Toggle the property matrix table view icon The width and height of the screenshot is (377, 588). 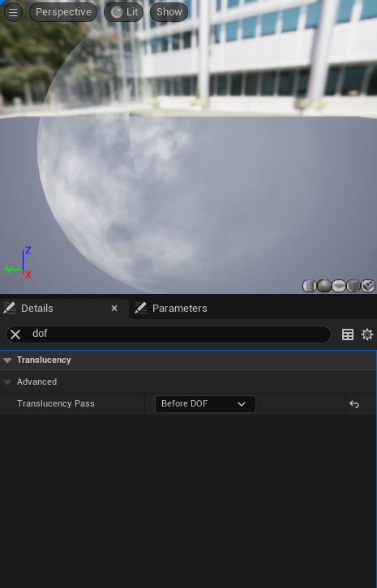coord(348,334)
